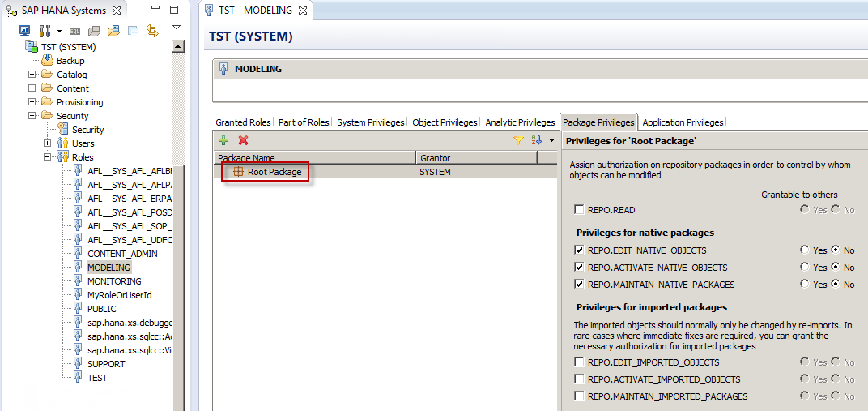Minimize the SAP HANA Systems view

click(155, 10)
